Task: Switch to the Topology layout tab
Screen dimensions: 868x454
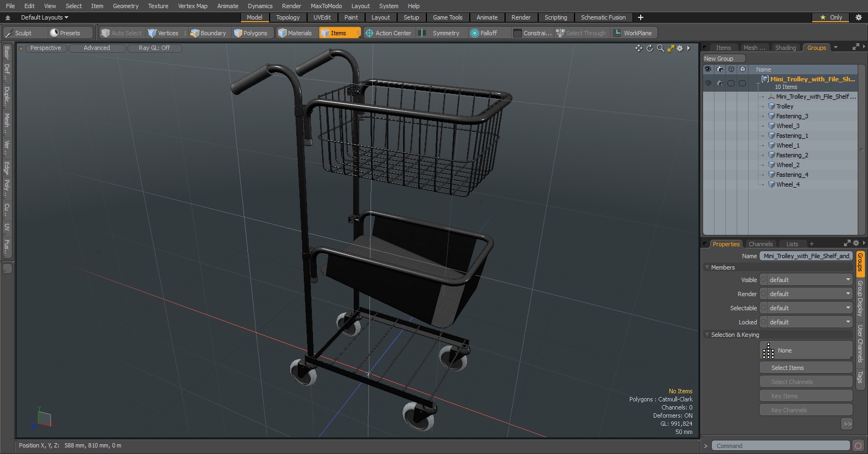Action: click(x=288, y=17)
